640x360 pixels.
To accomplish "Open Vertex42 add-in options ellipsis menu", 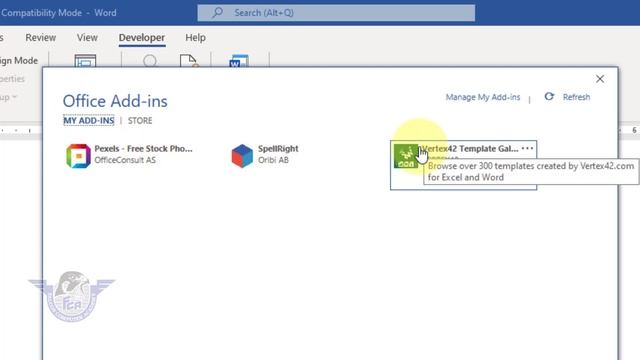I will [527, 148].
